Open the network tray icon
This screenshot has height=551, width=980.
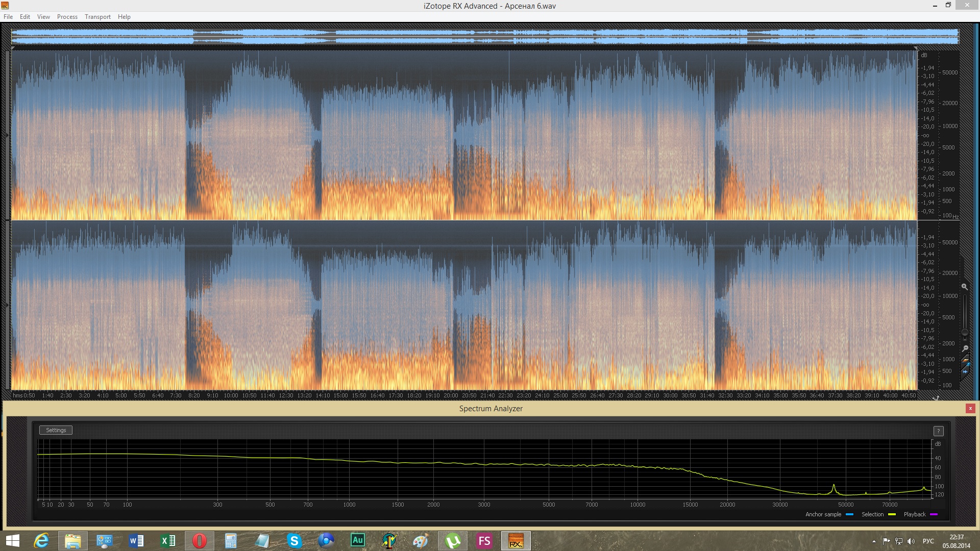click(899, 541)
